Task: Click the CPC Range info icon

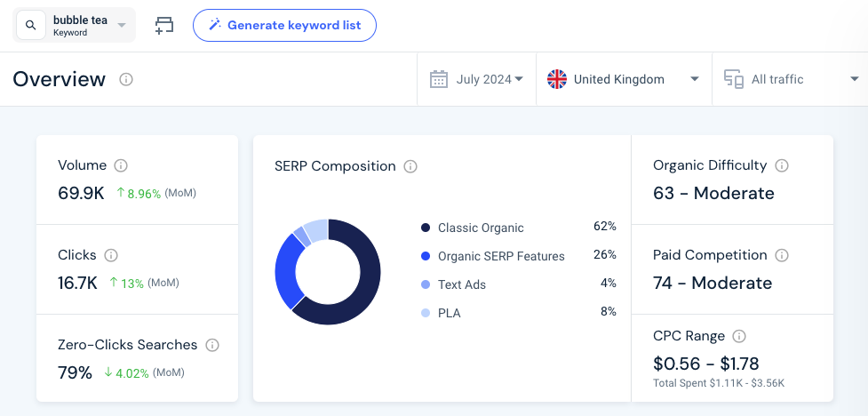Action: tap(739, 336)
